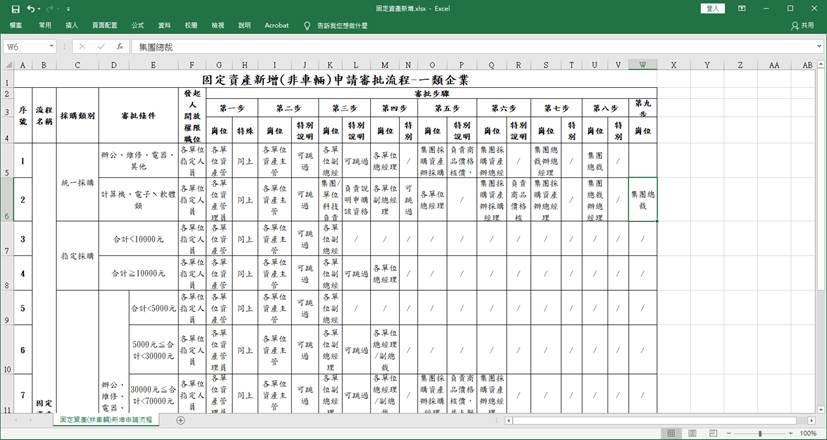
Task: Click the 第八步 header cell
Action: 605,108
